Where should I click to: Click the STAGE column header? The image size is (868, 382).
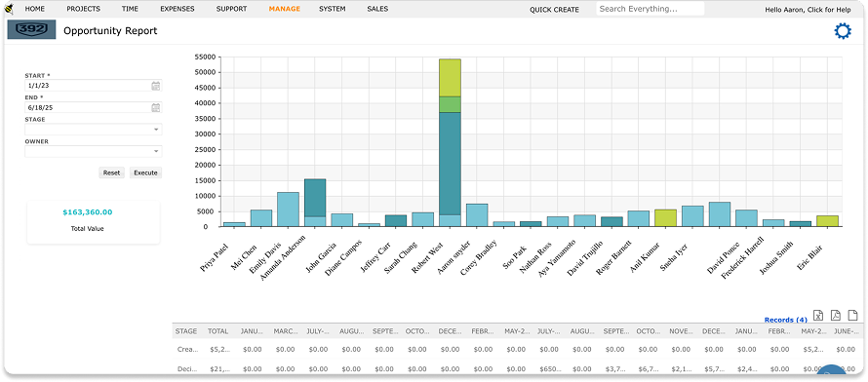point(186,331)
